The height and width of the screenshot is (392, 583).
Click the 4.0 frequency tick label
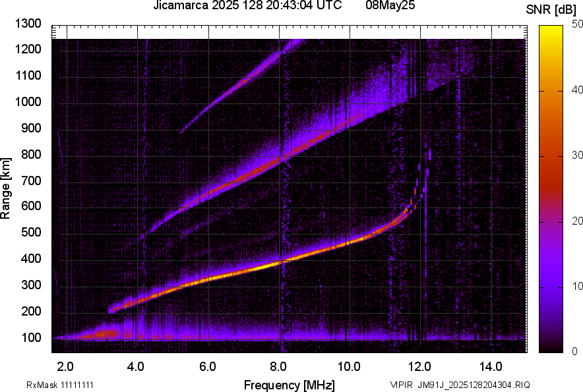(136, 367)
